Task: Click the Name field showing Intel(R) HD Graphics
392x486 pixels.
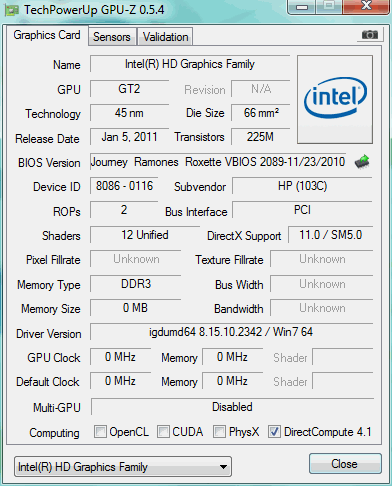Action: (190, 64)
